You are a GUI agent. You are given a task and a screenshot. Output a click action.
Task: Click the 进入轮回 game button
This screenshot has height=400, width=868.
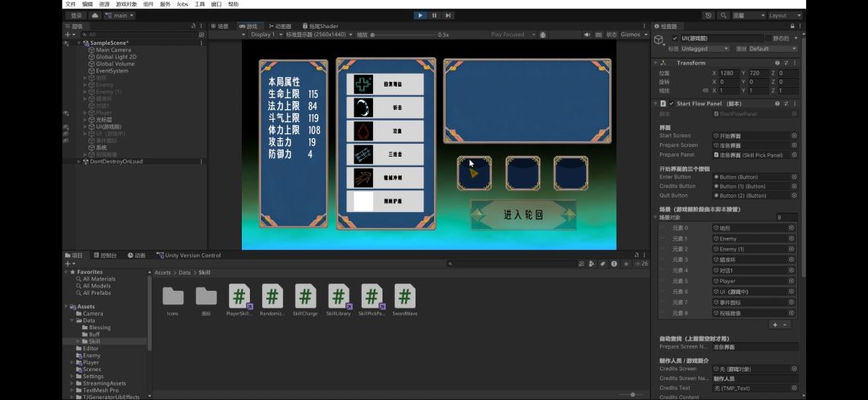523,214
